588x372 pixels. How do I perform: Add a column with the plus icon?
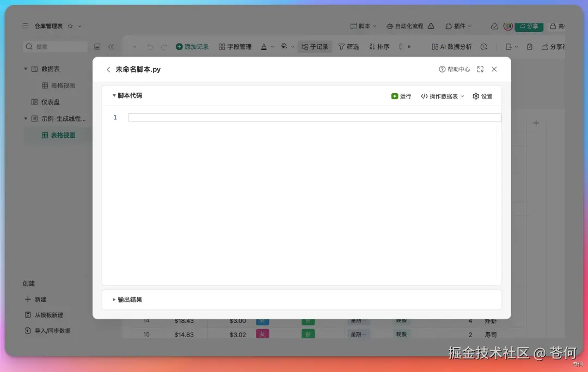[536, 123]
